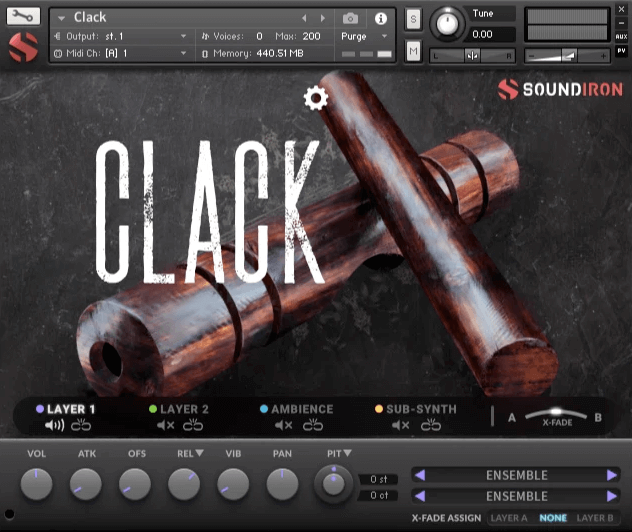
Task: Click the VOL knob
Action: click(x=36, y=484)
